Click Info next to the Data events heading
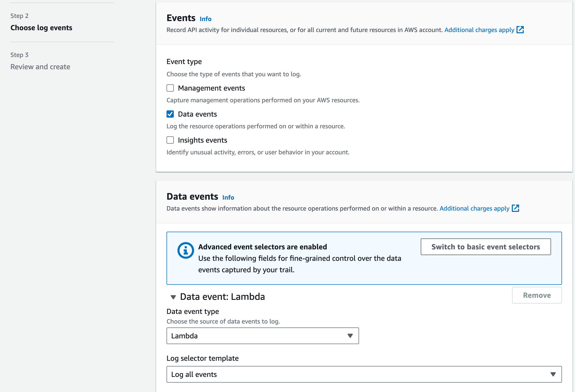Screen dimensions: 575x392 coord(228,197)
